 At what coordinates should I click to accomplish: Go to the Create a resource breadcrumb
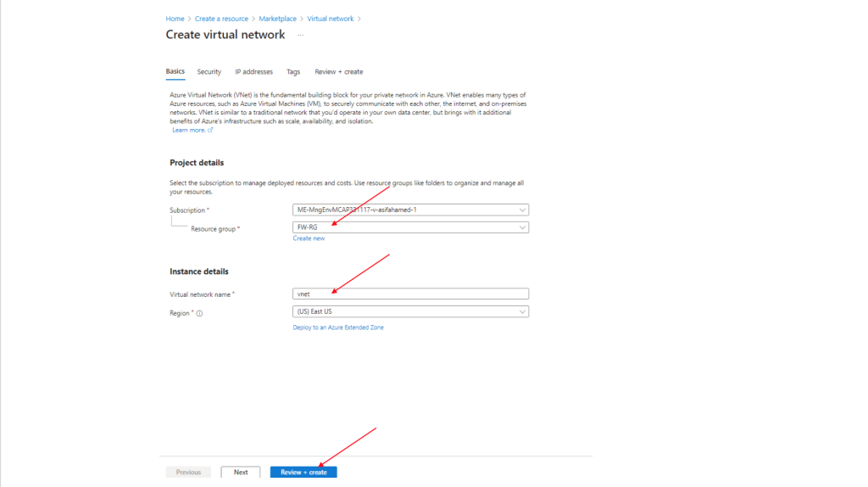(x=221, y=19)
